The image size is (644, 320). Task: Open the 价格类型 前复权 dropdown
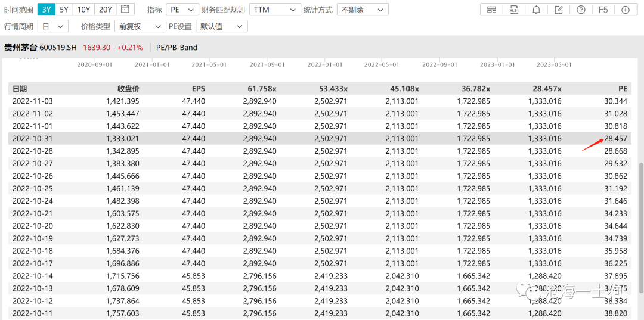(x=140, y=26)
